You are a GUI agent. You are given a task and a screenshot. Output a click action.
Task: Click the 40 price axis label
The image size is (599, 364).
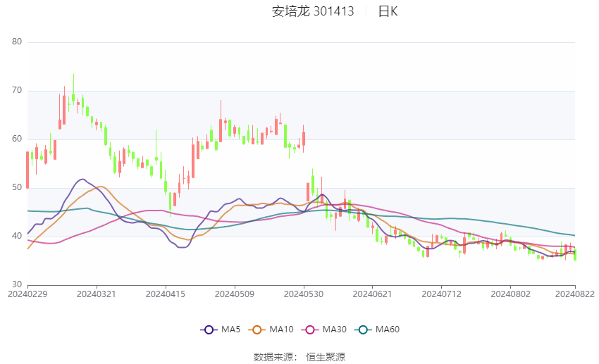pyautogui.click(x=17, y=236)
